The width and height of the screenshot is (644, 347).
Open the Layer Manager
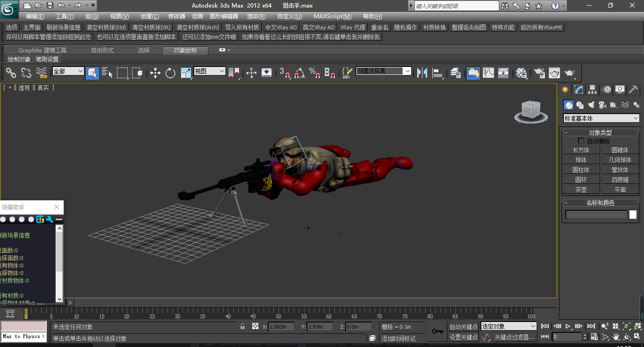click(455, 73)
